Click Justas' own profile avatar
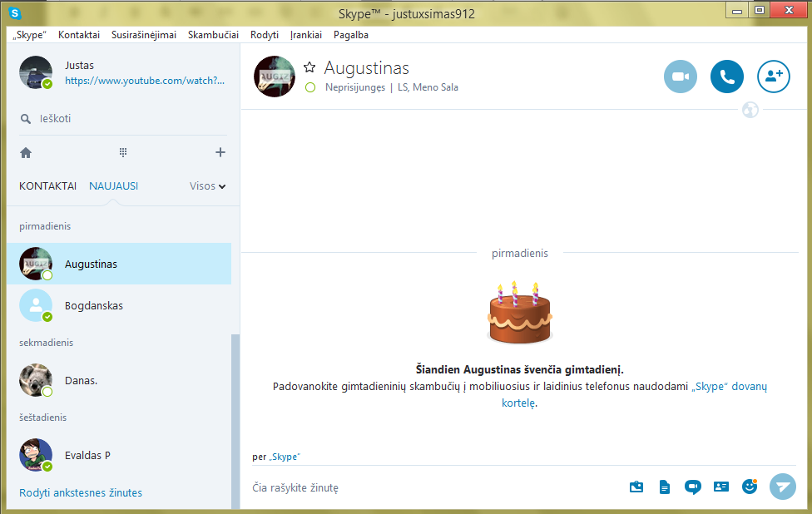This screenshot has width=812, height=514. tap(36, 72)
